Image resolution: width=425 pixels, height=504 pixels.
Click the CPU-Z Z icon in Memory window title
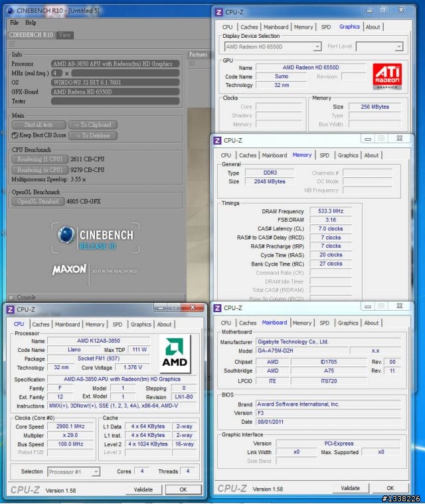(x=218, y=141)
